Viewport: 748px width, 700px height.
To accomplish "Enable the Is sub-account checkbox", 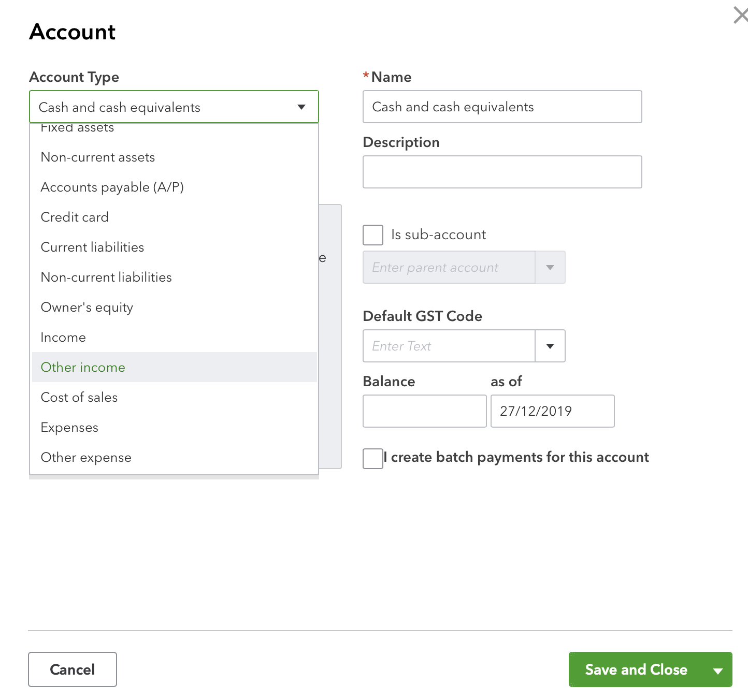I will click(x=372, y=235).
